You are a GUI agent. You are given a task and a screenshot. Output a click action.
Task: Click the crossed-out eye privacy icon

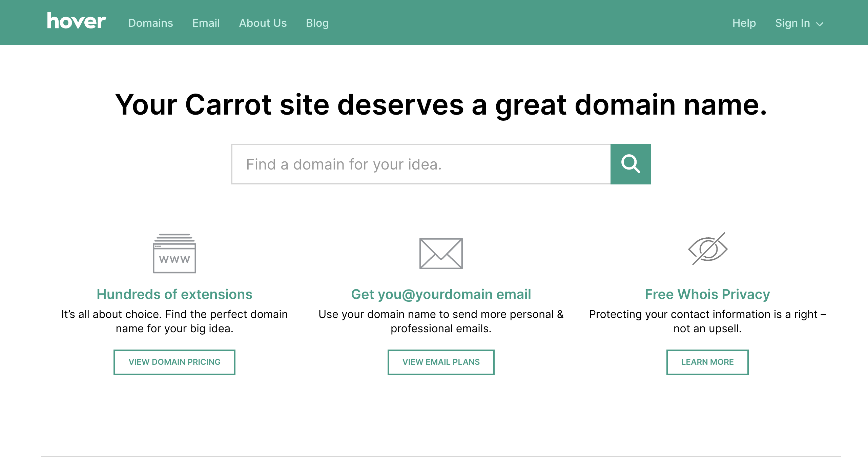(x=707, y=249)
